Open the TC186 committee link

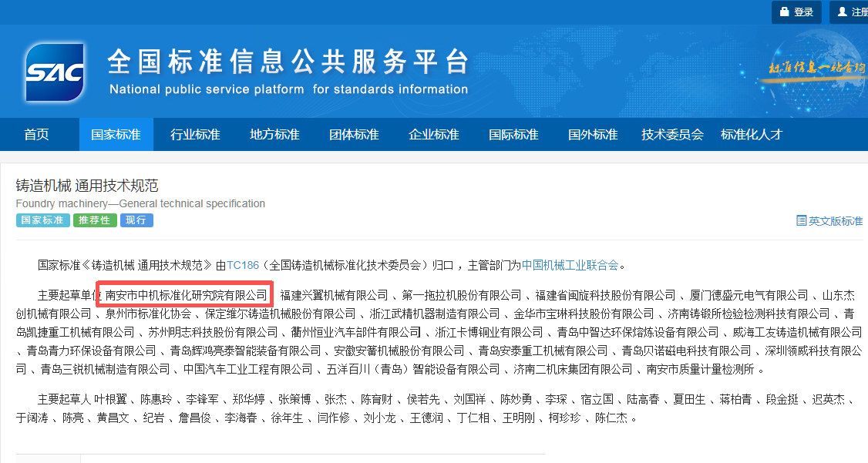[243, 265]
